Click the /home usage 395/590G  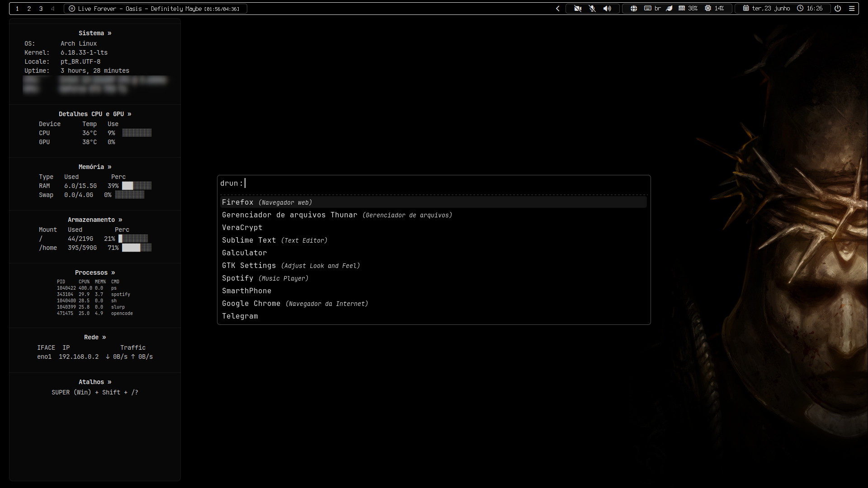click(x=82, y=248)
